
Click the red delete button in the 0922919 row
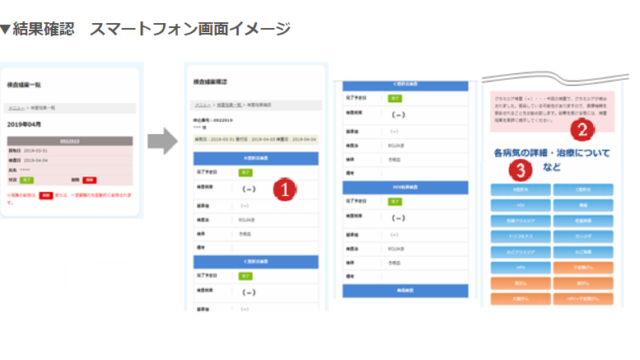point(89,180)
